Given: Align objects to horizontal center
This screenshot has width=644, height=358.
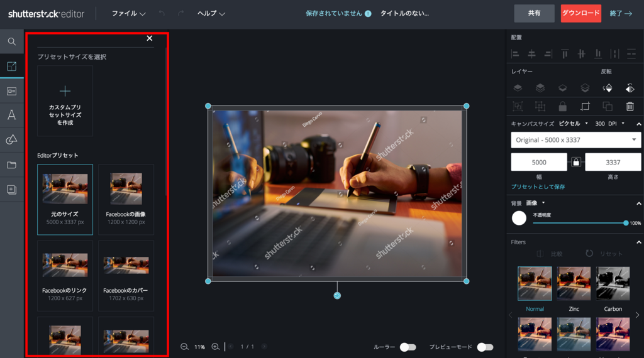Looking at the screenshot, I should click(x=531, y=54).
